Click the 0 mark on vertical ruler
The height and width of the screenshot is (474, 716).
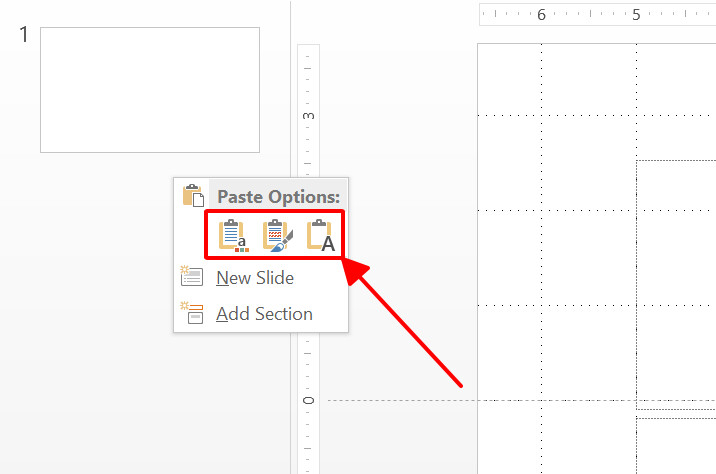[308, 400]
